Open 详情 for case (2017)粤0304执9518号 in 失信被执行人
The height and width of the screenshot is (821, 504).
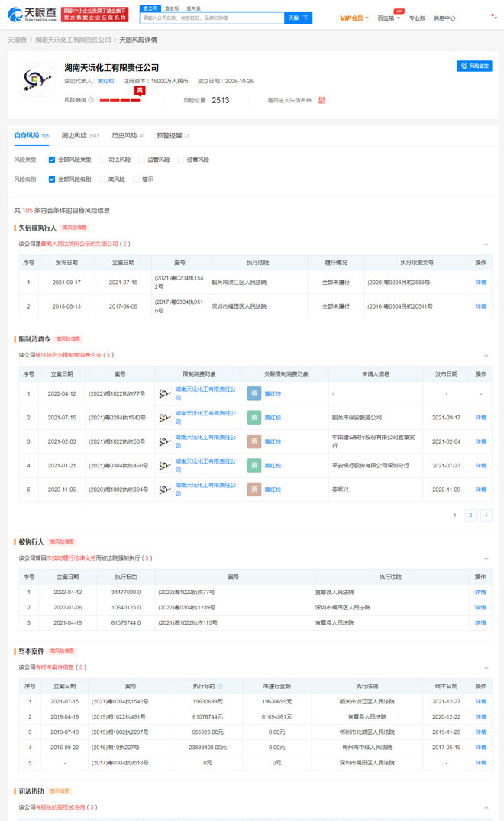(481, 306)
